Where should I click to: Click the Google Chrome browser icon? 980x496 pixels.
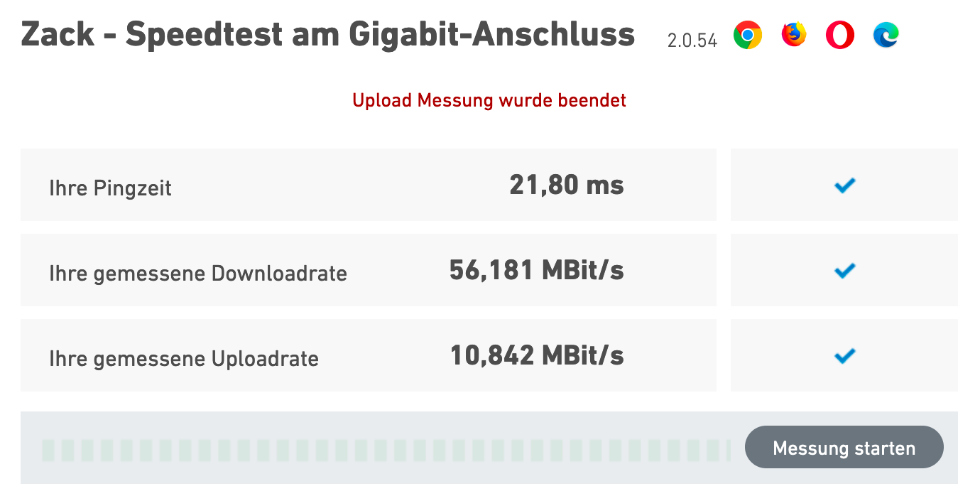(748, 35)
